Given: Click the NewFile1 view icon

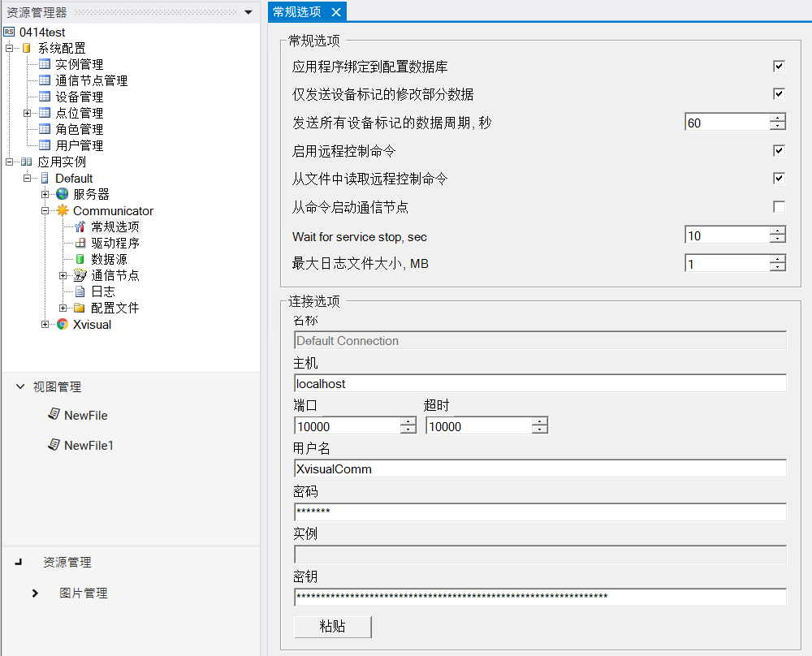Looking at the screenshot, I should pos(54,444).
